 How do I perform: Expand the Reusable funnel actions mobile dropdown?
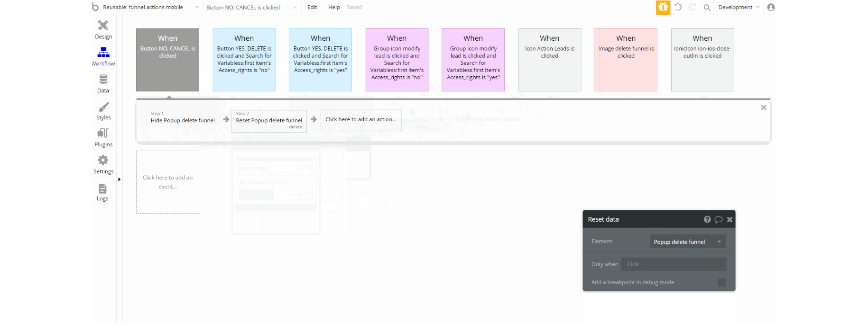pyautogui.click(x=147, y=7)
